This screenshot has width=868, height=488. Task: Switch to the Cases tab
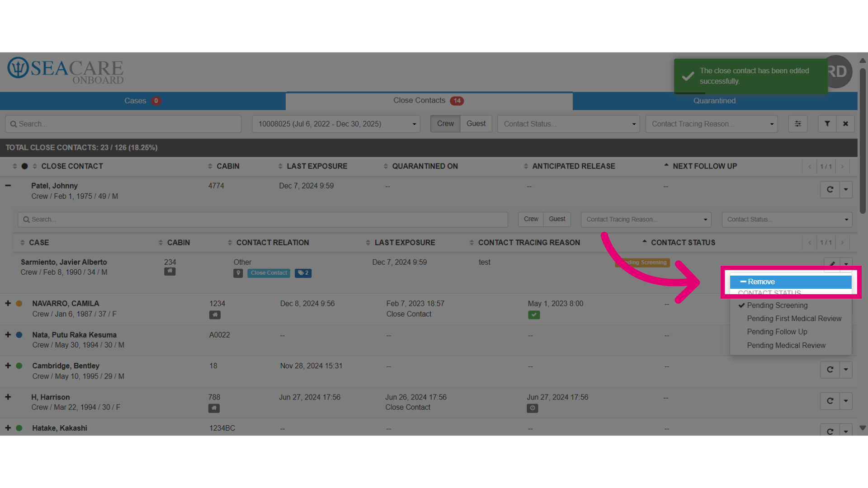click(x=142, y=101)
